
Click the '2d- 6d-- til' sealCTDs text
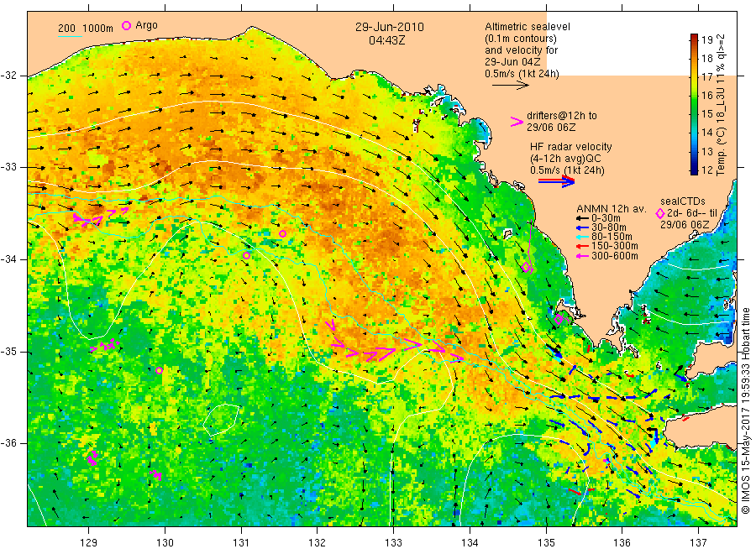click(x=692, y=213)
